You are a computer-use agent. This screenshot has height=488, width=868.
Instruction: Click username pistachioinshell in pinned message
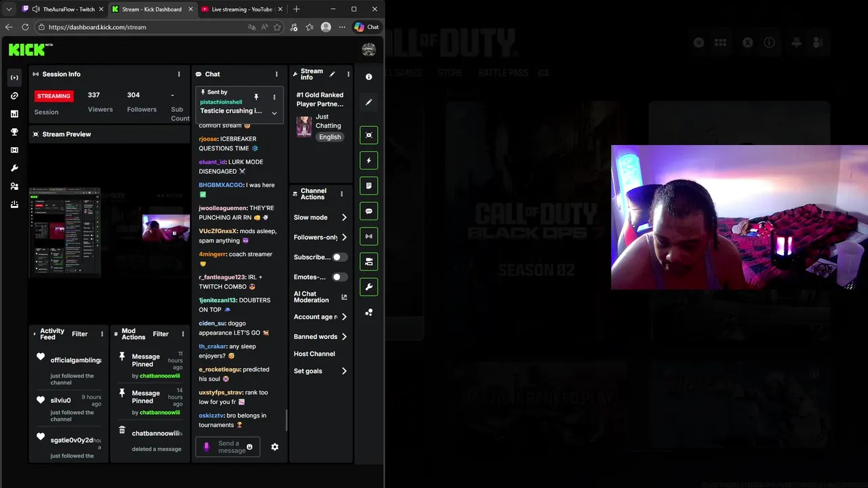pos(221,102)
